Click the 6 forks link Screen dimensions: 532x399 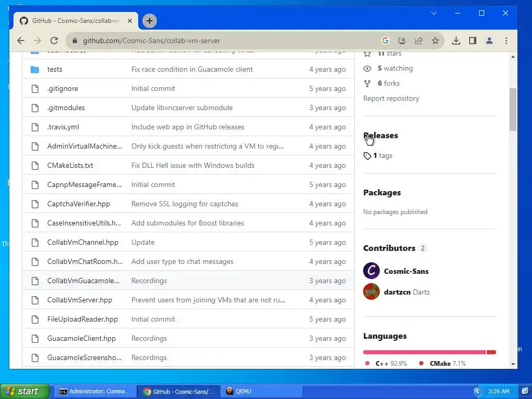point(389,84)
